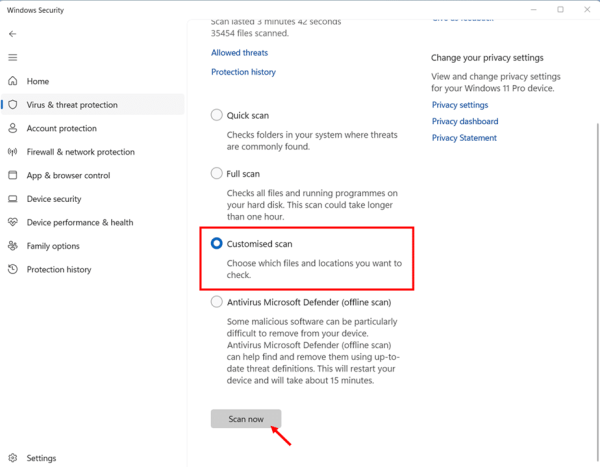Maximize the Windows Security window

560,10
